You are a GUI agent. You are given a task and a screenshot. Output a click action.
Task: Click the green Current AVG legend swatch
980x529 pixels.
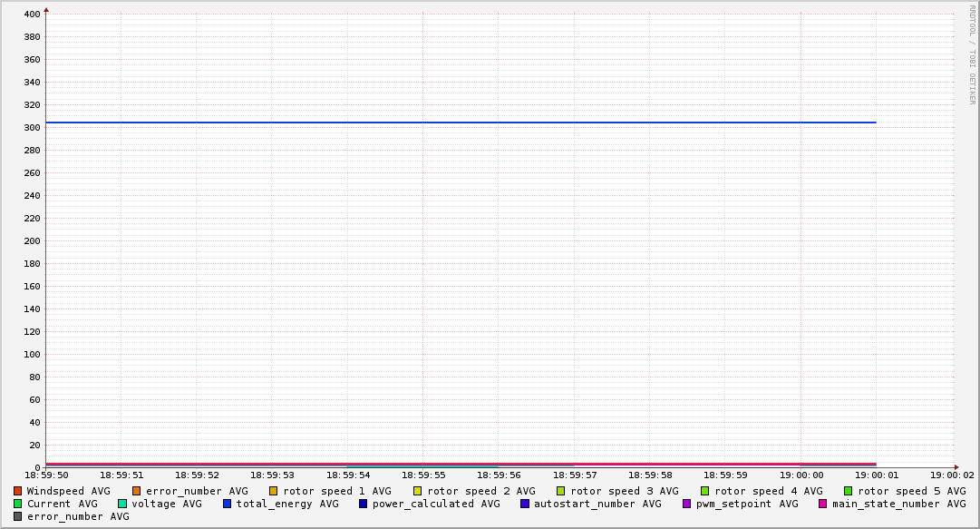[18, 504]
